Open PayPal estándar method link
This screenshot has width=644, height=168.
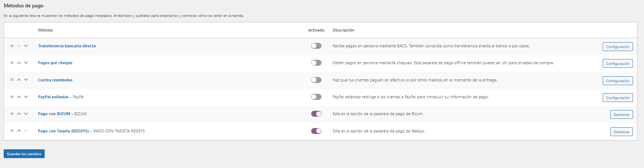[x=53, y=97]
